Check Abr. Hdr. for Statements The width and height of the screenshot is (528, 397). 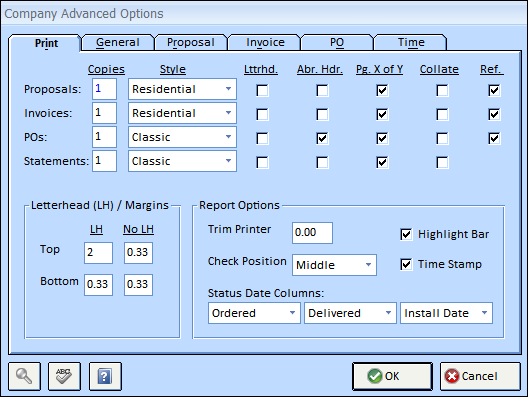pyautogui.click(x=322, y=162)
